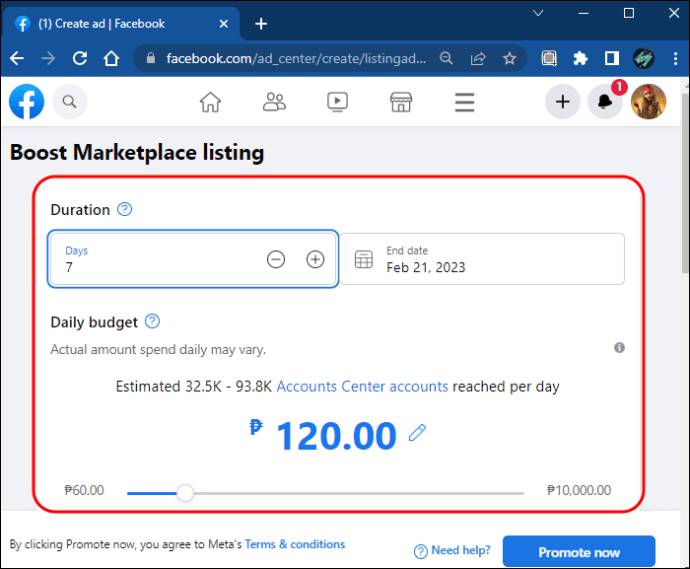Click the browser forward arrow

coord(48,58)
